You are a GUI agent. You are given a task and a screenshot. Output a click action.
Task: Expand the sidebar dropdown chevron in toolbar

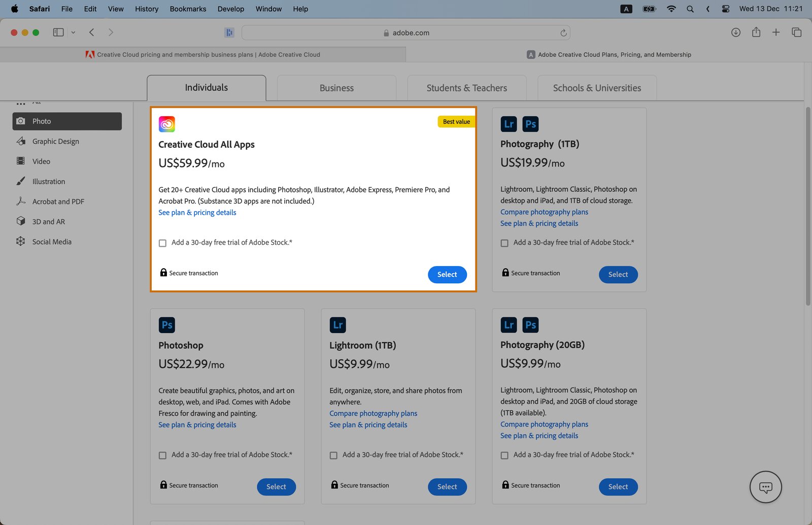[73, 32]
